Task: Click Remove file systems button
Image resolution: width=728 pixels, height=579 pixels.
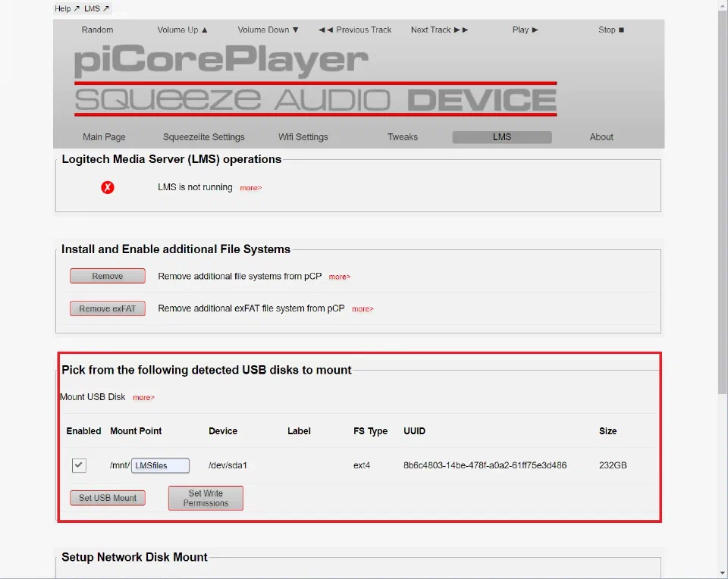Action: (x=107, y=276)
